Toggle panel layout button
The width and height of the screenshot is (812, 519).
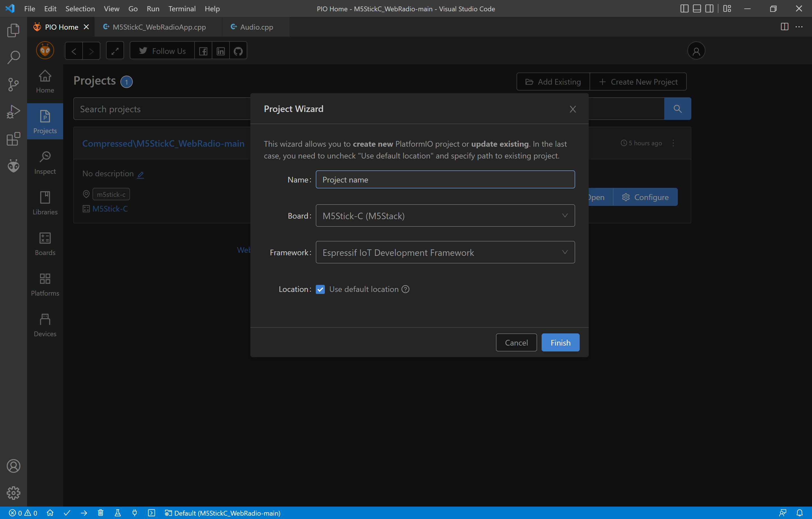click(x=697, y=9)
